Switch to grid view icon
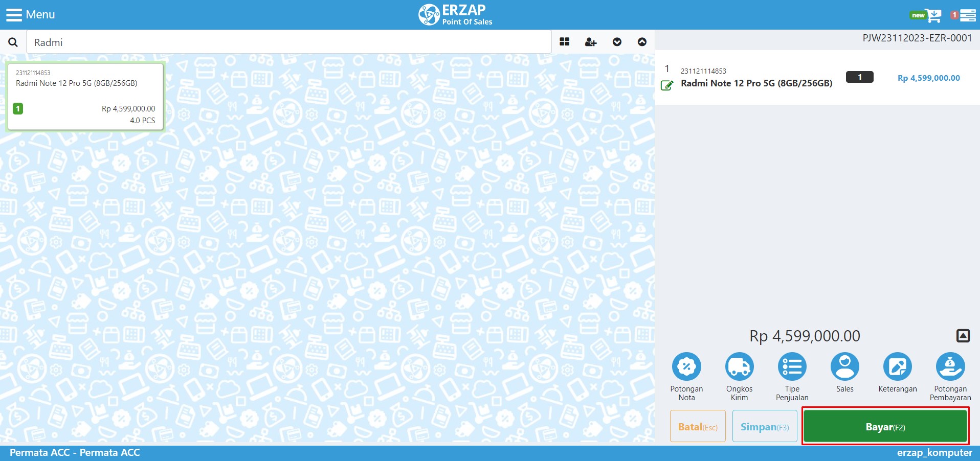This screenshot has width=980, height=461. pos(565,42)
